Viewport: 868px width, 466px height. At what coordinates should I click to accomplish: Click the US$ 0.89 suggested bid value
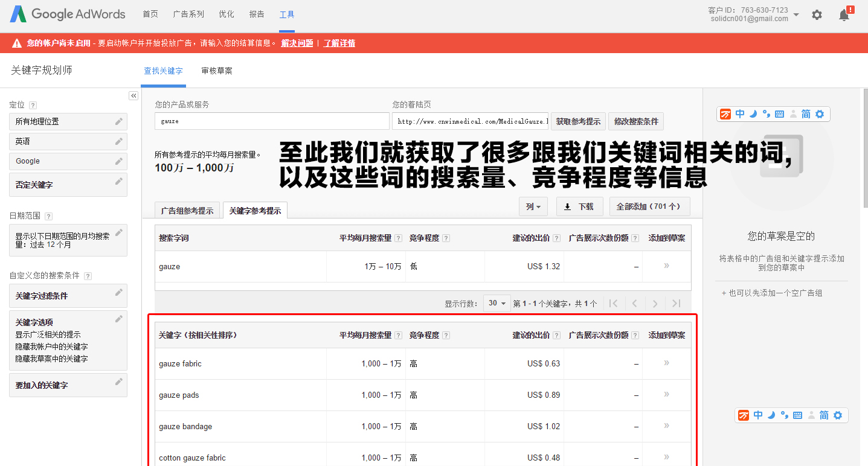pos(544,395)
